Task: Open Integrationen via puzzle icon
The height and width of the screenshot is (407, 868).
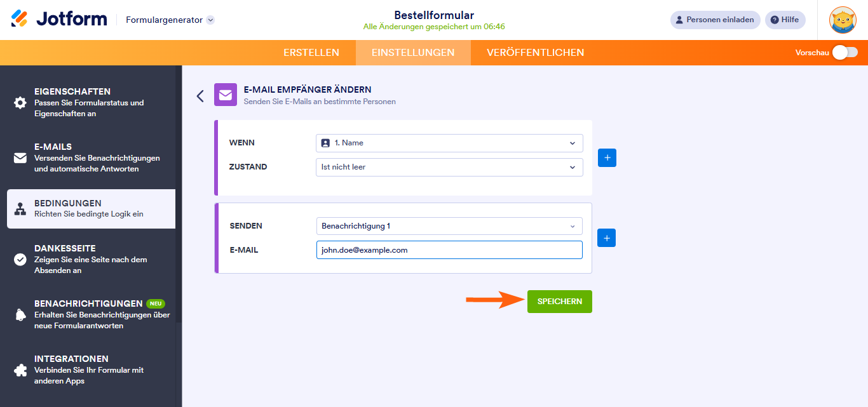Action: (20, 370)
